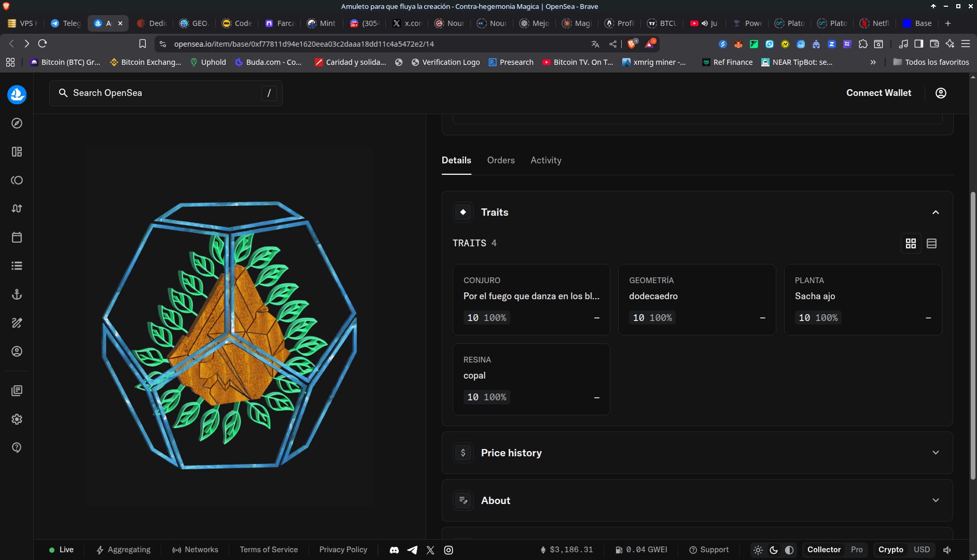
Task: Toggle currency display to USD
Action: tap(922, 550)
